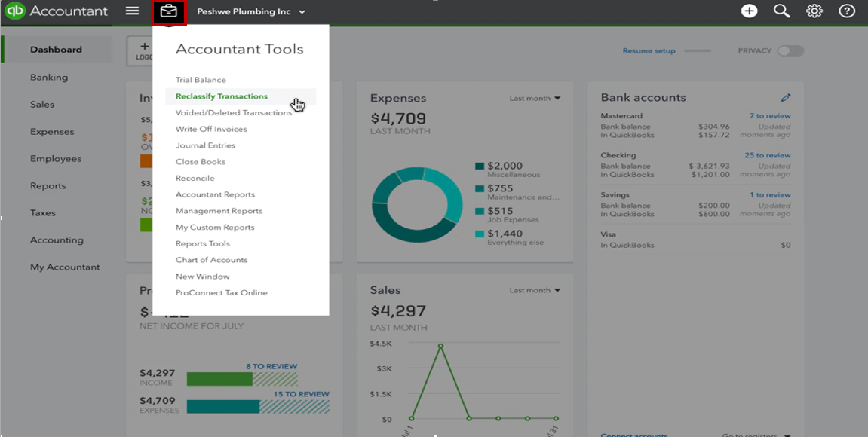Open the Expenses Last month dropdown

pos(535,99)
